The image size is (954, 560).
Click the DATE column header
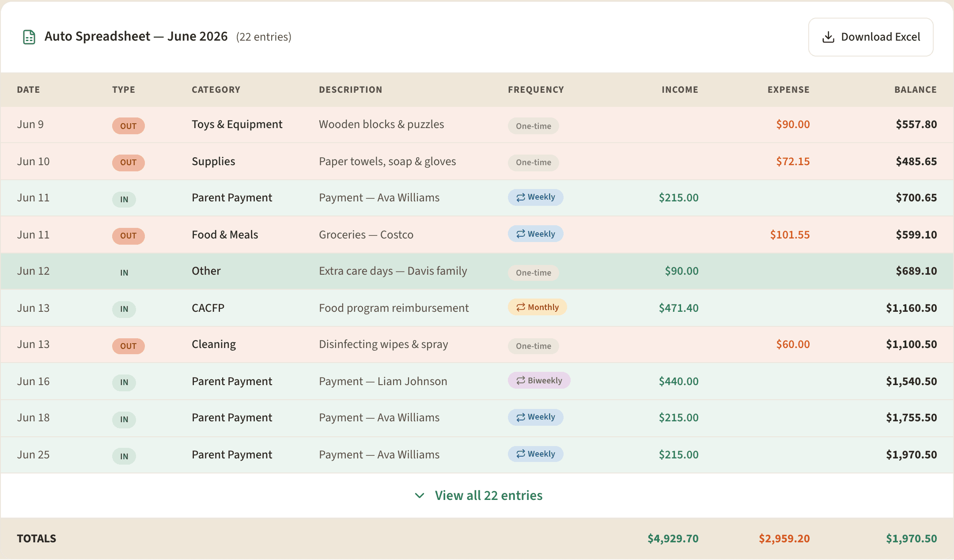28,90
